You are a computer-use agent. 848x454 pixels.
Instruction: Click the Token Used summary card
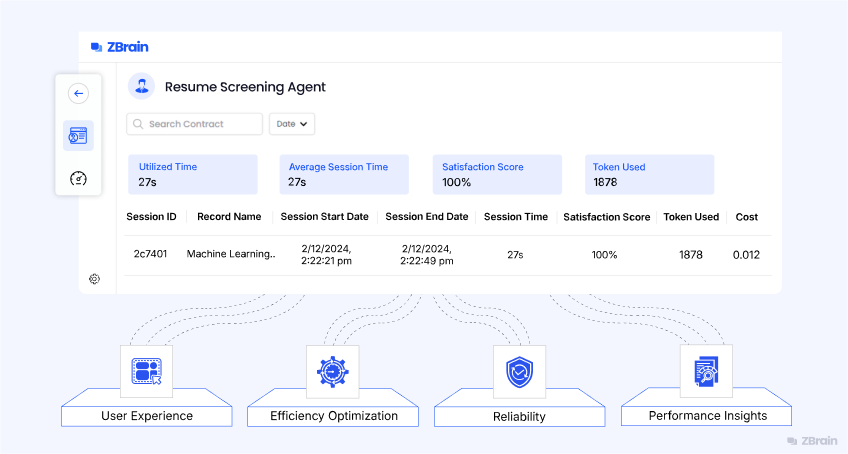649,174
